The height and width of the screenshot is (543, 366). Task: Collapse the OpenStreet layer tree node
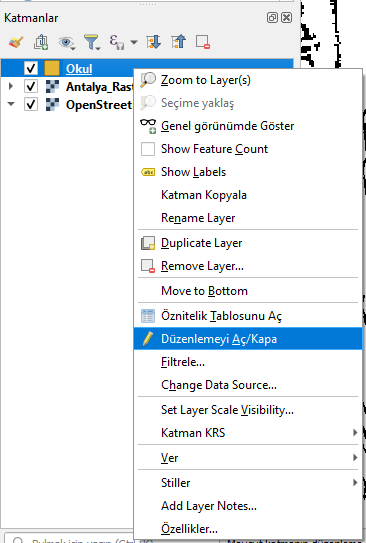(x=11, y=104)
